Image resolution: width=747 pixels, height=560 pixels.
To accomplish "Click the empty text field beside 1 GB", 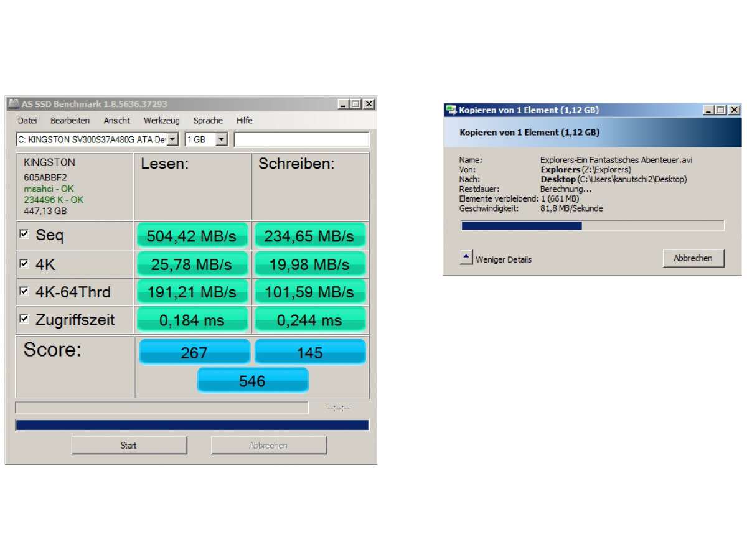I will click(301, 139).
